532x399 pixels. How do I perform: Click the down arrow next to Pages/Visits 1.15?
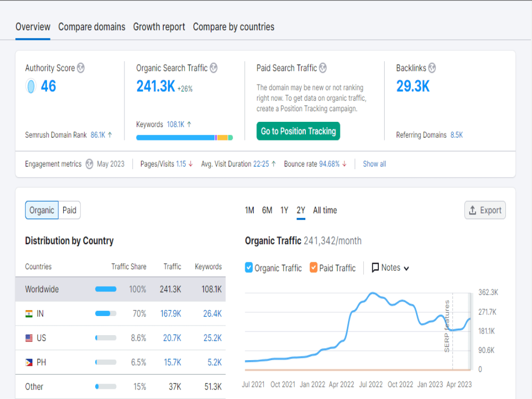(190, 164)
